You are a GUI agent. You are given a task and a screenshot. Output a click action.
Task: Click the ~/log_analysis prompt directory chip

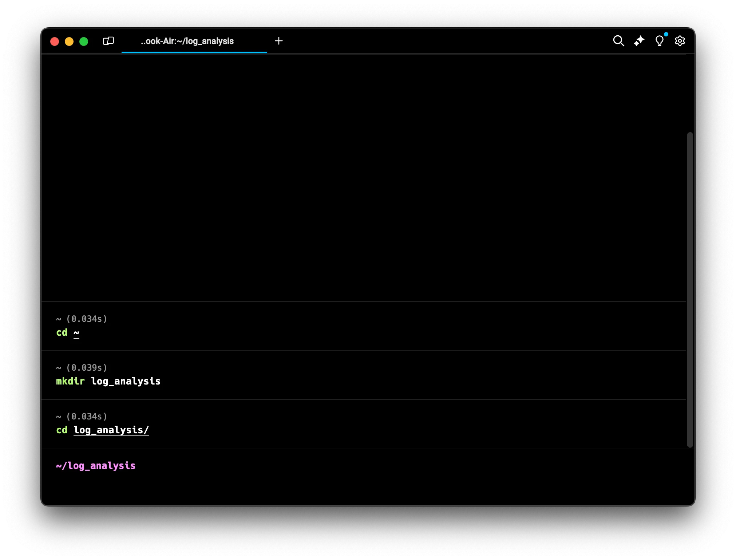[x=96, y=466]
